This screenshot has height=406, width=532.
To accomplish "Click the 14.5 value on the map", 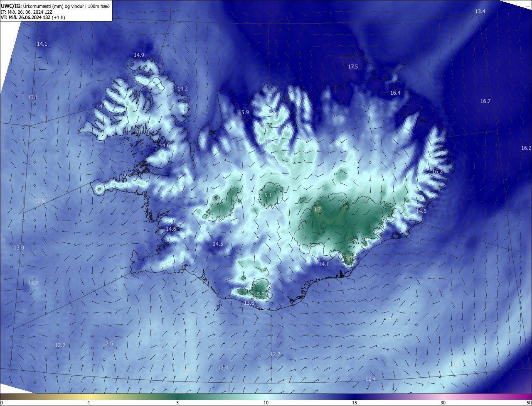I will point(218,244).
